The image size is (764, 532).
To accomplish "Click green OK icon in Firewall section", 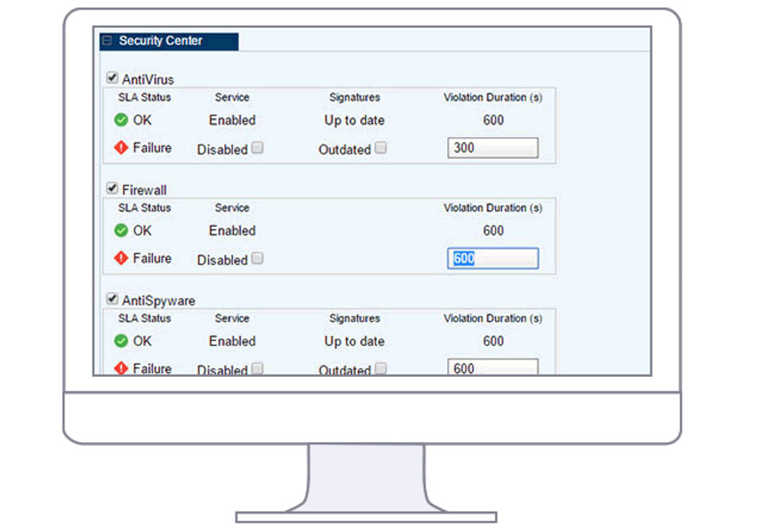I will (121, 231).
